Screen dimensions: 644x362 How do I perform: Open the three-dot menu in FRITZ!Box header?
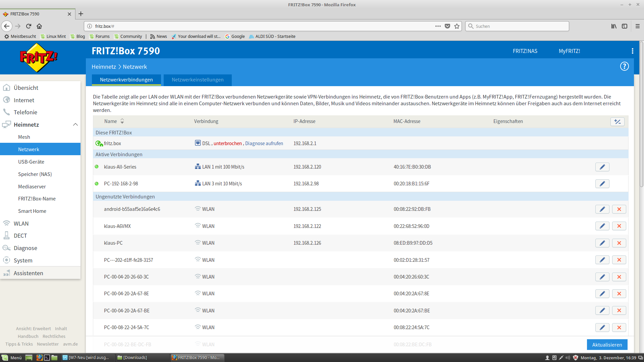pos(632,51)
